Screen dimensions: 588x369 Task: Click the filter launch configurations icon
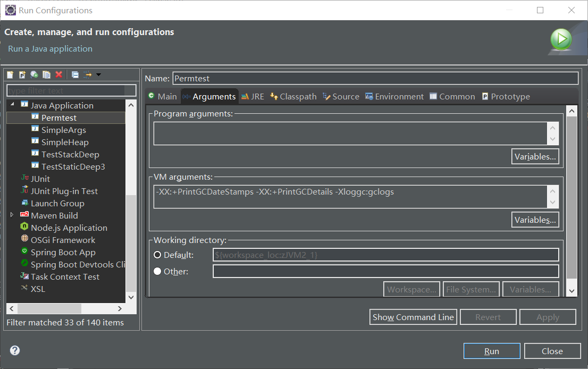(x=87, y=74)
